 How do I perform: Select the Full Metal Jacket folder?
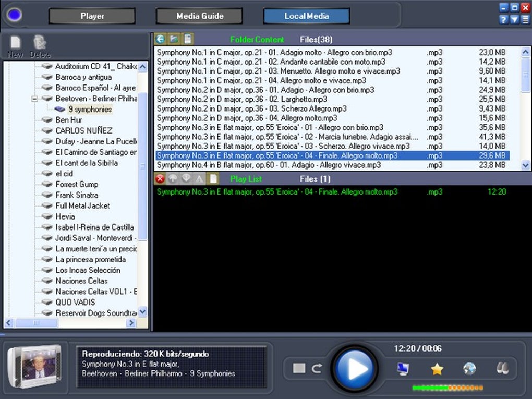click(x=82, y=206)
